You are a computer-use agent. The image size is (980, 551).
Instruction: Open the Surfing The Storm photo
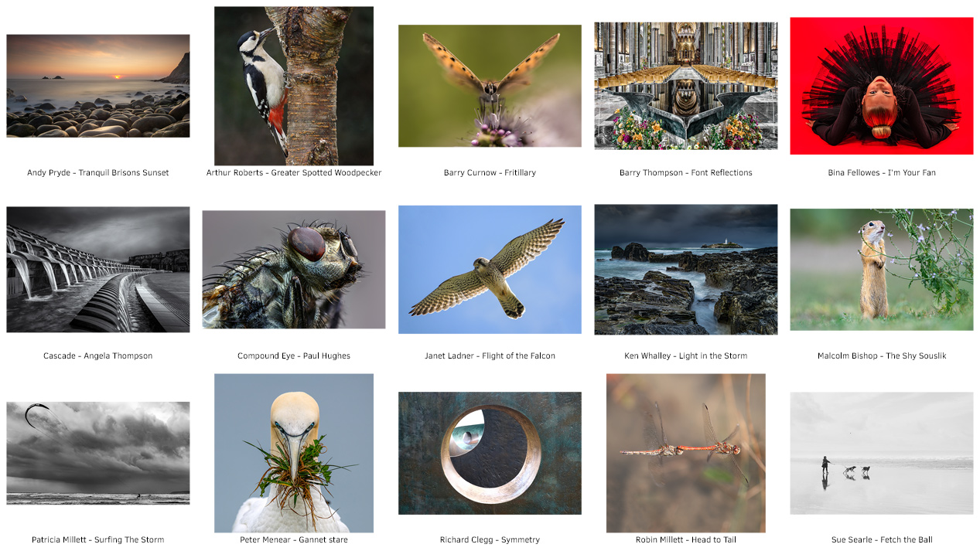click(98, 453)
